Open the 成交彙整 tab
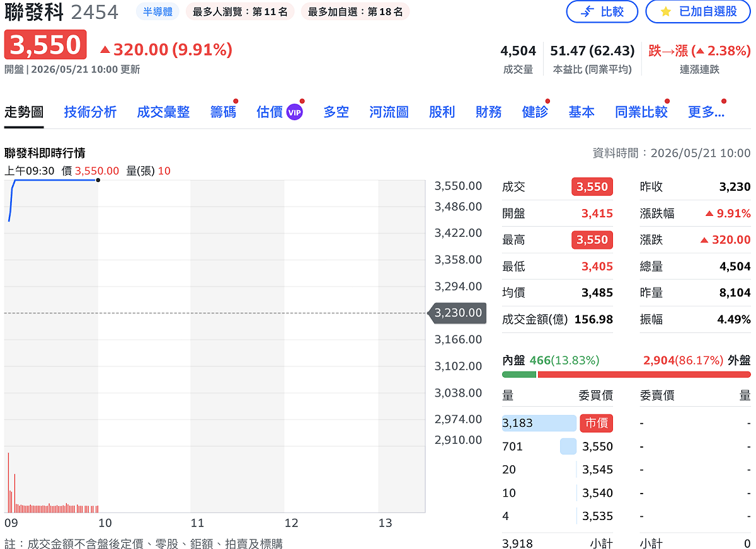Viewport: 756px width, 549px height. pyautogui.click(x=163, y=112)
